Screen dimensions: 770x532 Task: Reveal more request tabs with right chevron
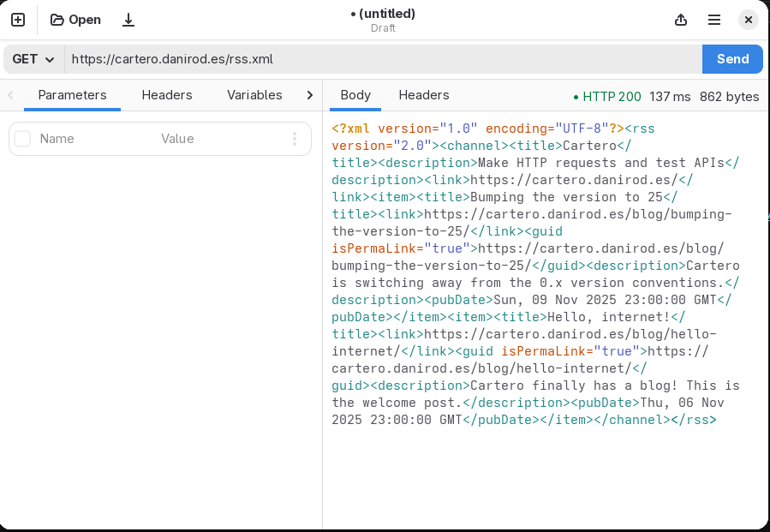coord(310,95)
